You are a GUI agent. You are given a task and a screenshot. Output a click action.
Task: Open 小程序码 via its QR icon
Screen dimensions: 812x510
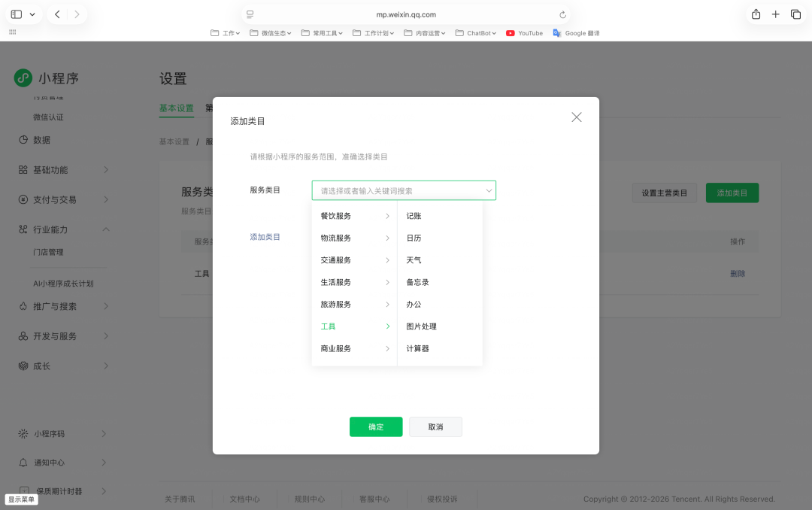(23, 433)
